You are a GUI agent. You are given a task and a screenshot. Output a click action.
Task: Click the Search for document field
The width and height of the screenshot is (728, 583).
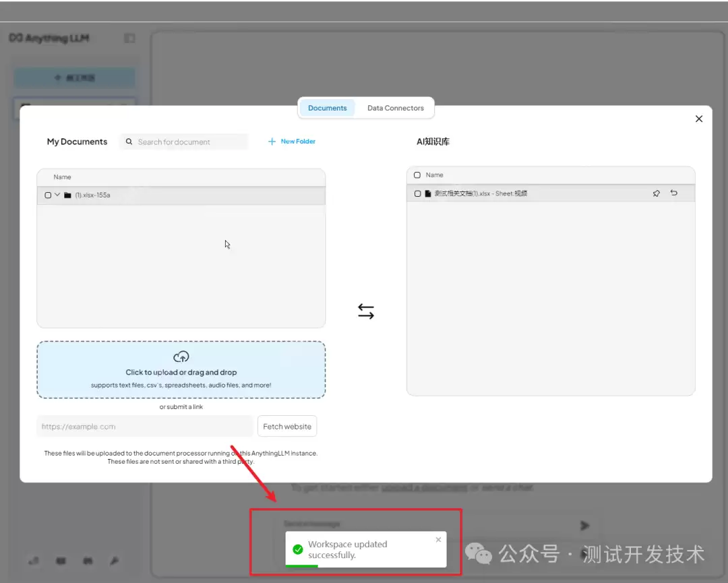point(183,142)
